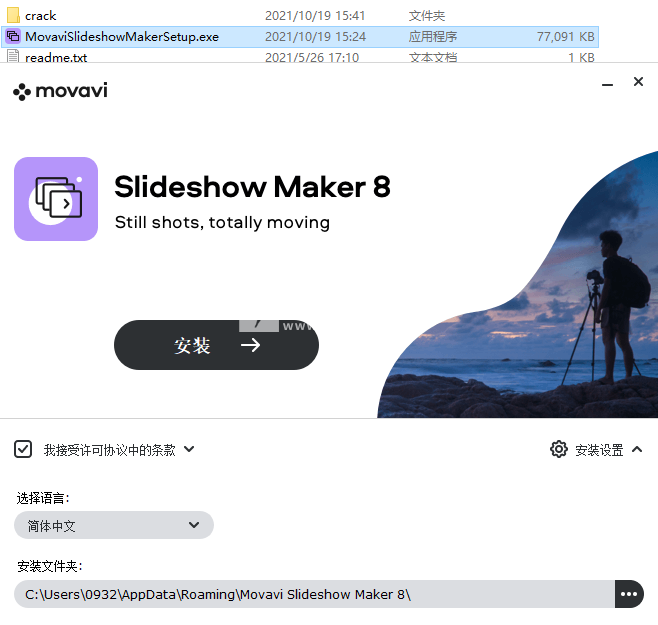This screenshot has width=658, height=625.
Task: Select readme.txt file name
Action: pos(56,58)
